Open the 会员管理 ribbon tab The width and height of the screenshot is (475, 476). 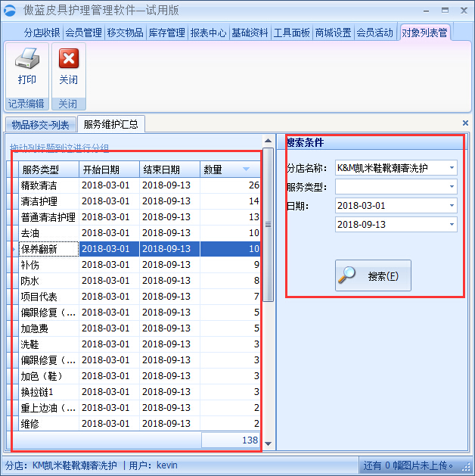click(x=83, y=33)
